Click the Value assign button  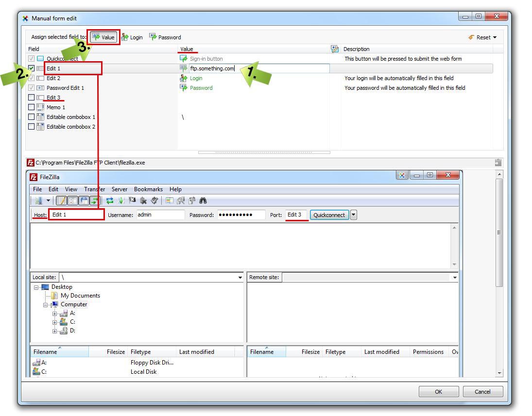pos(104,37)
